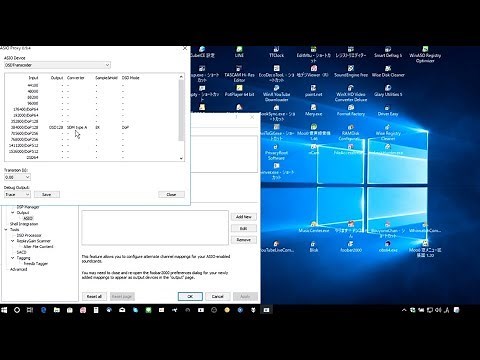Click scroll down arrow in table
The image size is (480, 360).
pyautogui.click(x=181, y=158)
